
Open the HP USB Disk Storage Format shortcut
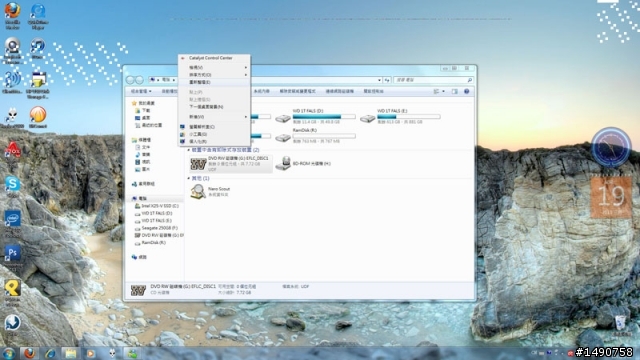click(38, 85)
